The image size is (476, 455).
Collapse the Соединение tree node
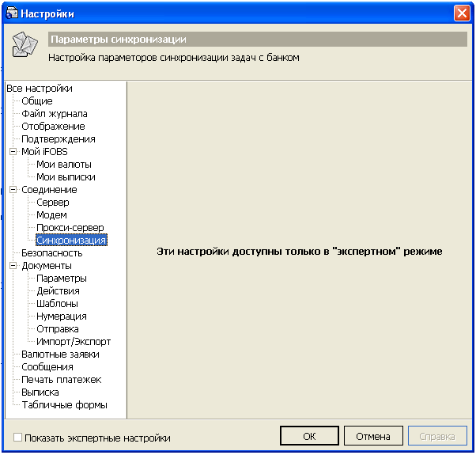pyautogui.click(x=13, y=190)
